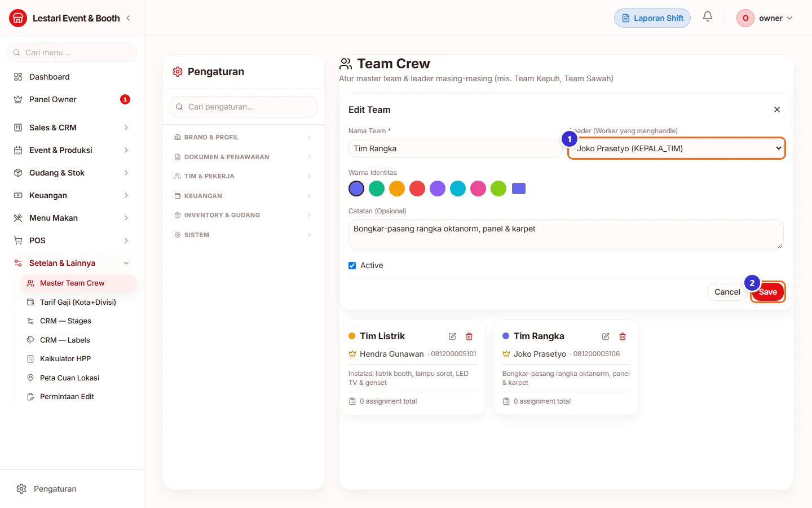
Task: Open the owner account dropdown
Action: pos(765,18)
